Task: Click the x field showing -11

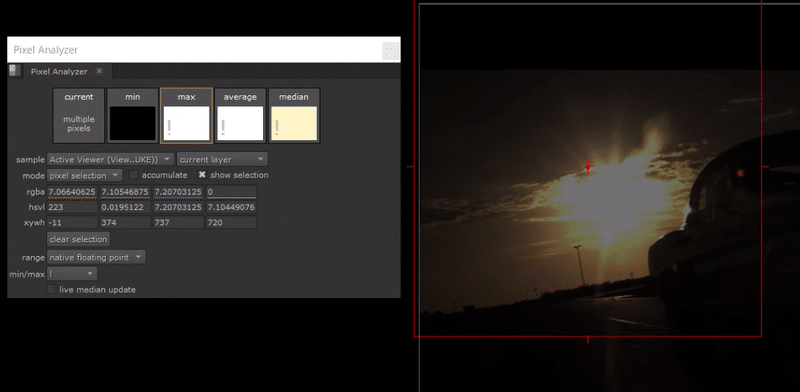Action: pyautogui.click(x=72, y=223)
